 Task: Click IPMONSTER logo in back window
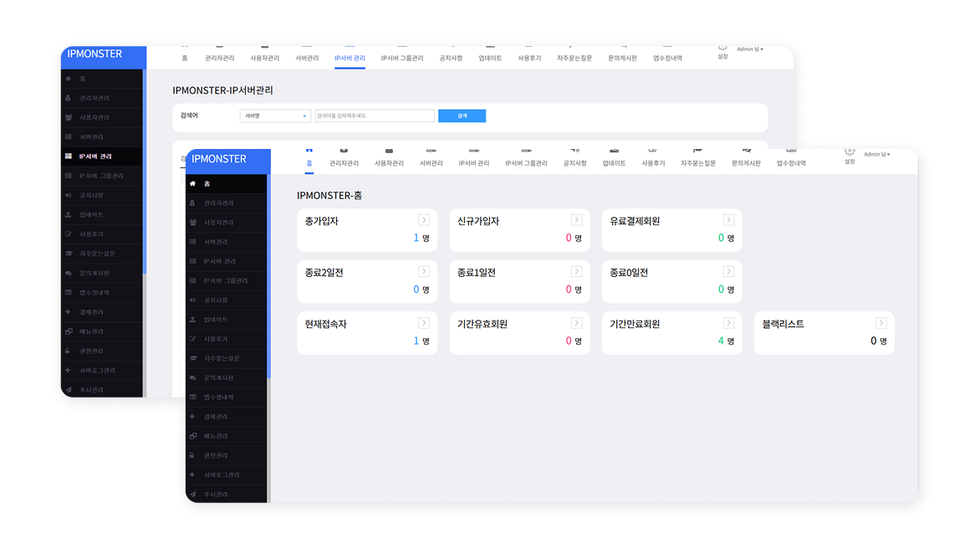click(x=94, y=54)
